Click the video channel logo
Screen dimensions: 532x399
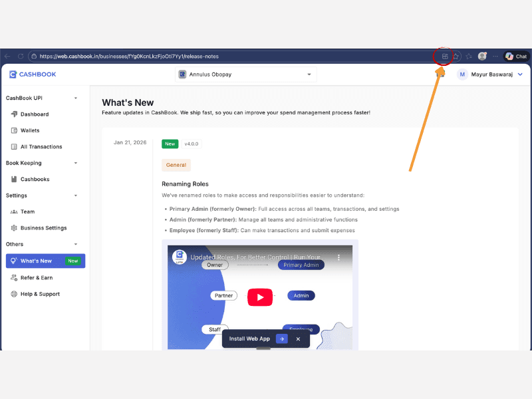click(180, 257)
